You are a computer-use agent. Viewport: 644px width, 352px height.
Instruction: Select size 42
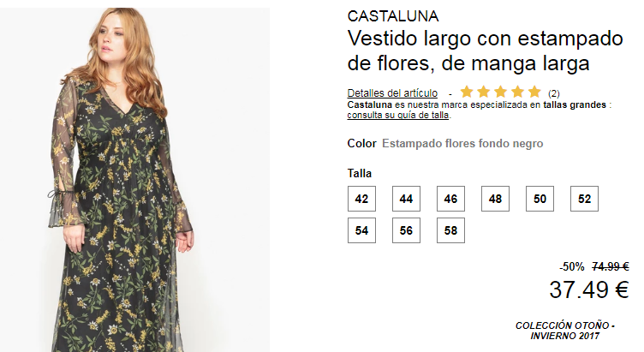click(361, 199)
